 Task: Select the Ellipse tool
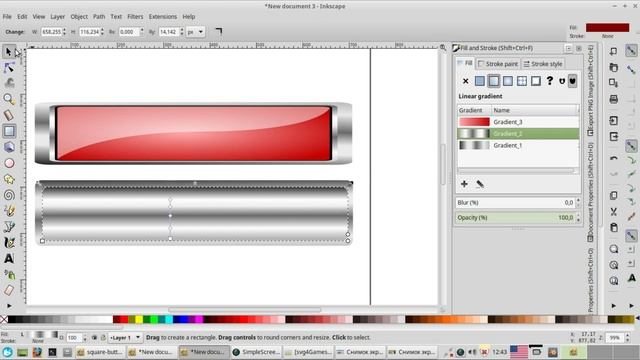click(x=9, y=163)
